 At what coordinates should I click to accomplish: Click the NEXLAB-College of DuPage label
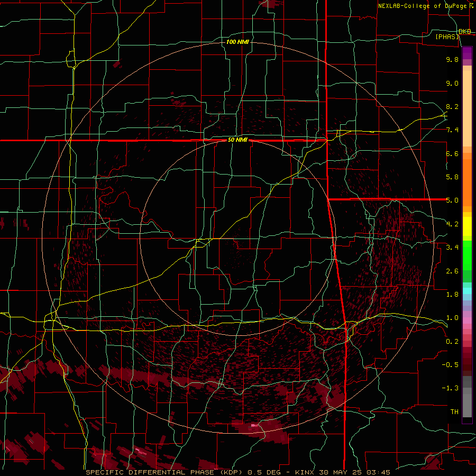click(422, 6)
